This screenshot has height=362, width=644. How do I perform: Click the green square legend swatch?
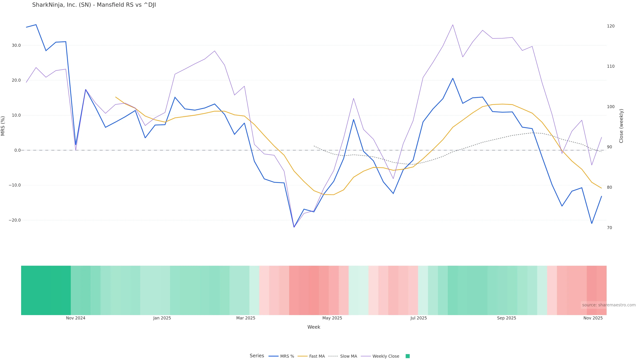[x=408, y=356]
